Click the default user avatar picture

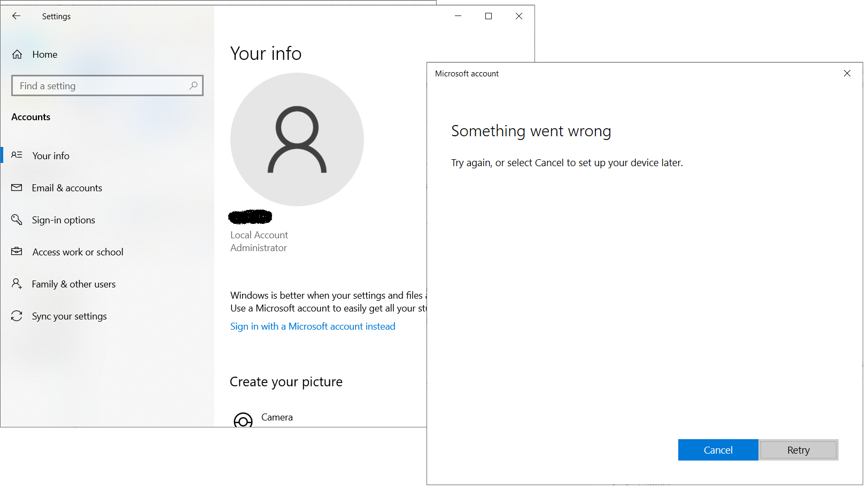tap(297, 139)
